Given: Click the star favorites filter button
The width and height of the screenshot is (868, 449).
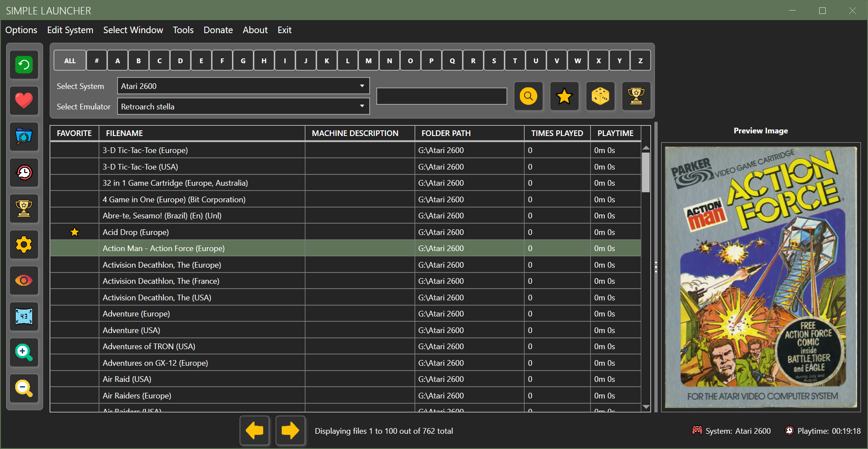Looking at the screenshot, I should 564,96.
